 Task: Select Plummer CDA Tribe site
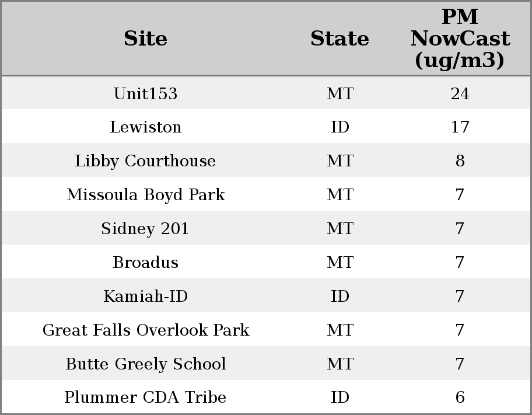[x=145, y=397]
